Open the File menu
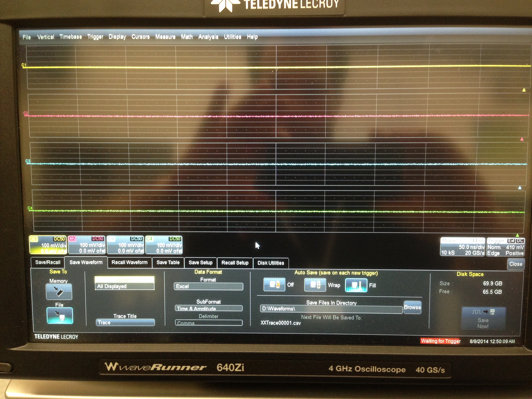The height and width of the screenshot is (399, 532). 26,37
